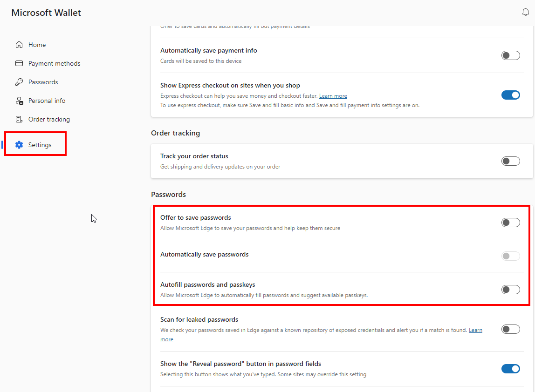The width and height of the screenshot is (535, 392).
Task: Open Learn more link for Express checkout
Action: 333,96
